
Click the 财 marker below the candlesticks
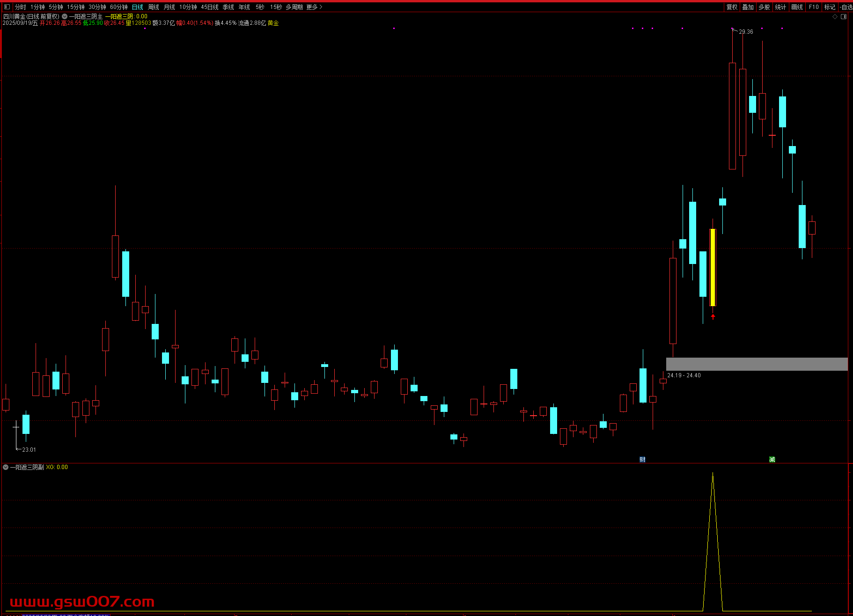(x=642, y=460)
